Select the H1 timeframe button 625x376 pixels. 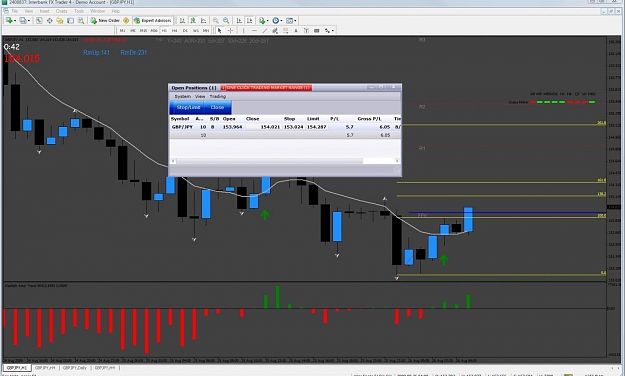point(164,30)
